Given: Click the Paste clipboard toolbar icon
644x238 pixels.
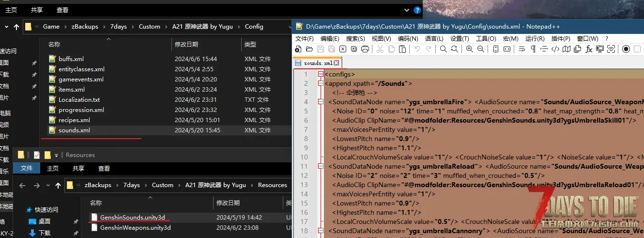Looking at the screenshot, I should coord(402,49).
